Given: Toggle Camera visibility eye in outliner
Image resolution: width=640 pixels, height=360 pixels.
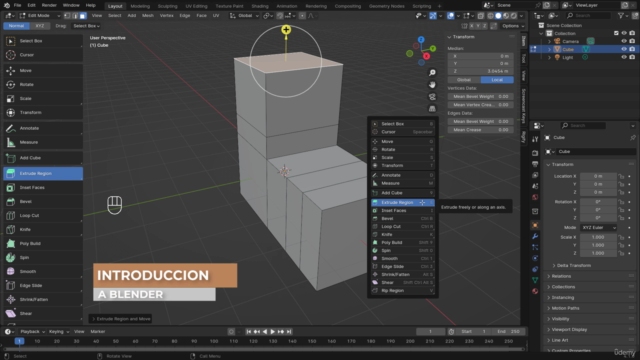Looking at the screenshot, I should 624,41.
